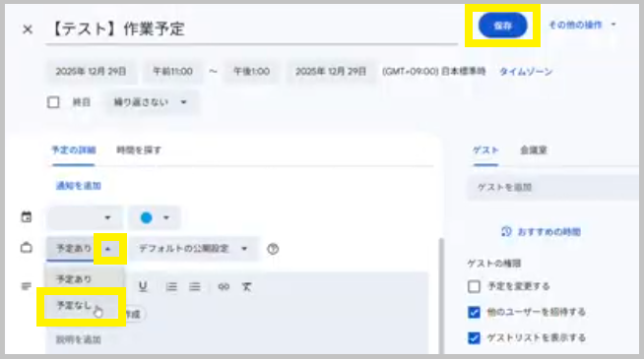Uncheck 他のユーザーを招待する permission
Viewport: 644px width, 359px height.
474,312
